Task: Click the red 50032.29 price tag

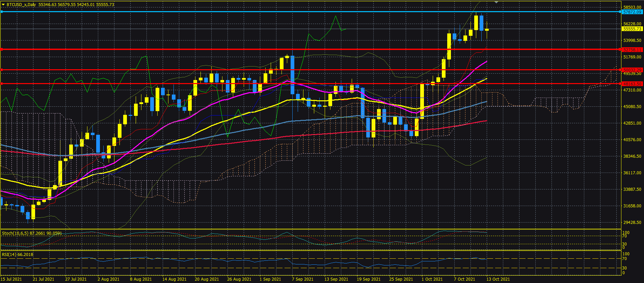Action: (x=632, y=70)
